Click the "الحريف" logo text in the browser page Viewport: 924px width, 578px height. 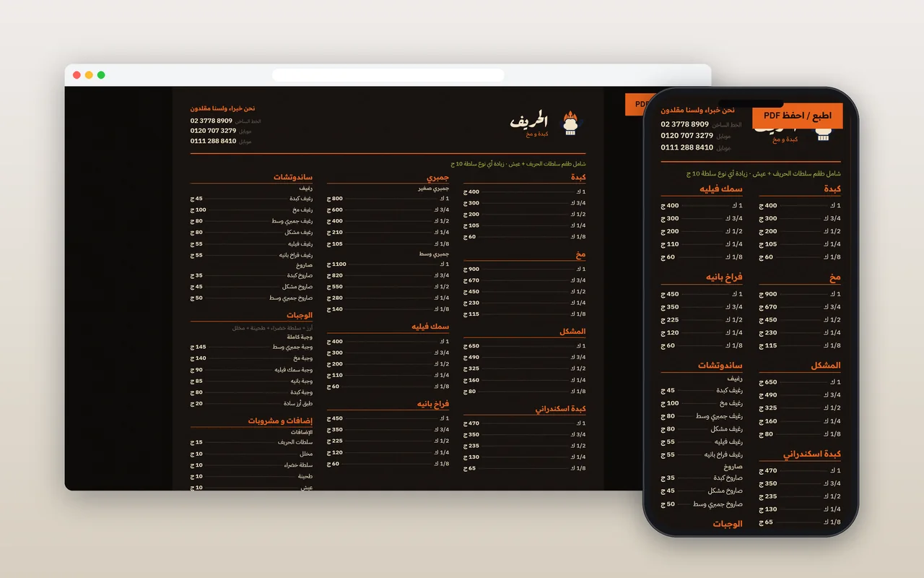(x=529, y=121)
